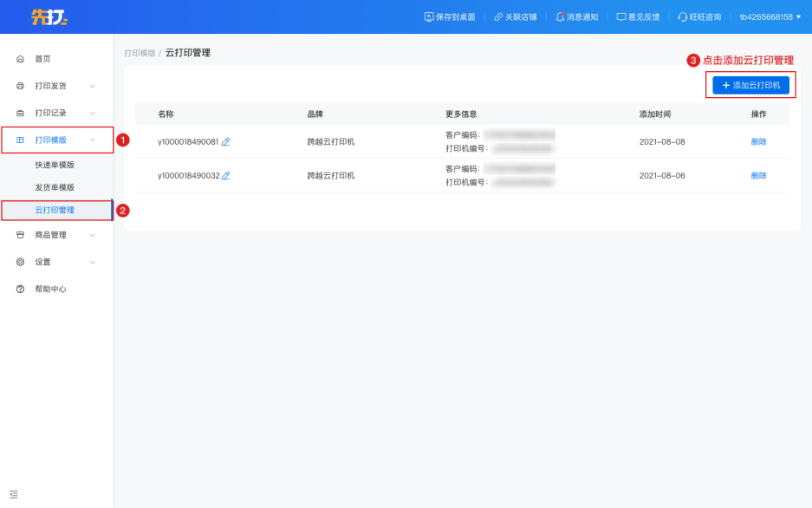Click the 旺旺咨询 headset icon

click(683, 16)
